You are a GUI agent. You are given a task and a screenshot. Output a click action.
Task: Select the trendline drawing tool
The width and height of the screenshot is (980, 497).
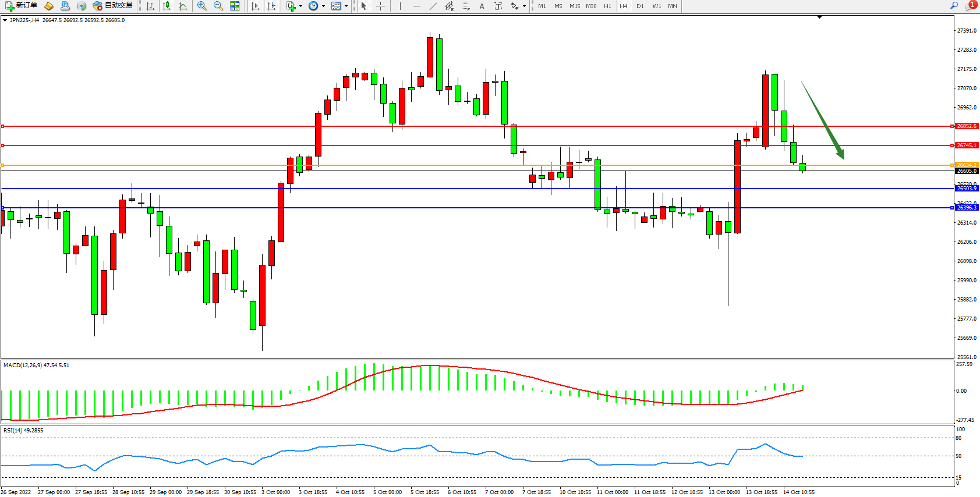[433, 6]
